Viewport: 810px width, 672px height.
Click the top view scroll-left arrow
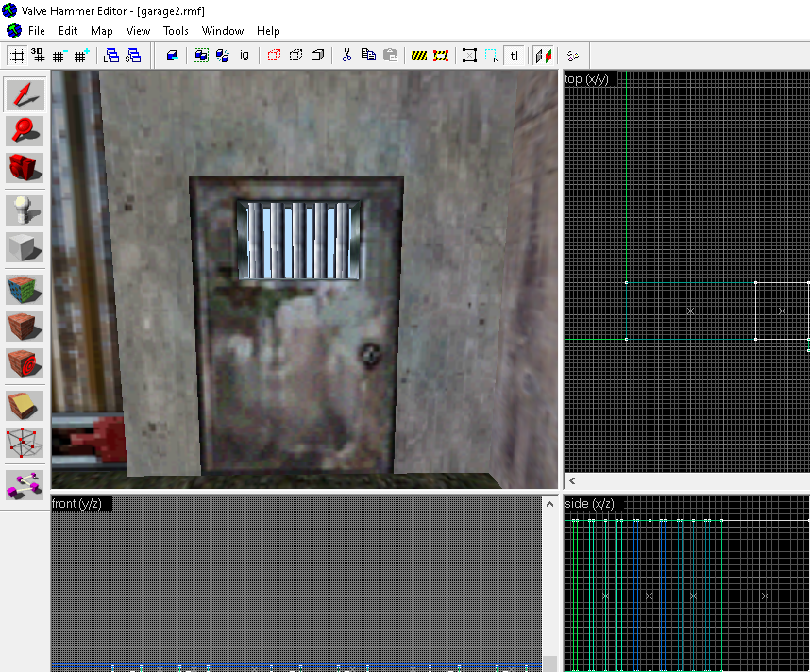click(x=572, y=481)
